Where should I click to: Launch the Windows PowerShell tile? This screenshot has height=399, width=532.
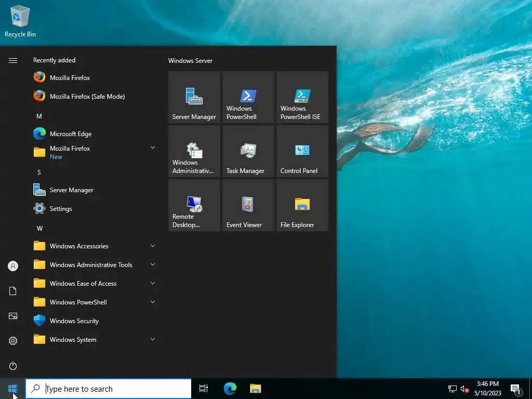tap(248, 97)
